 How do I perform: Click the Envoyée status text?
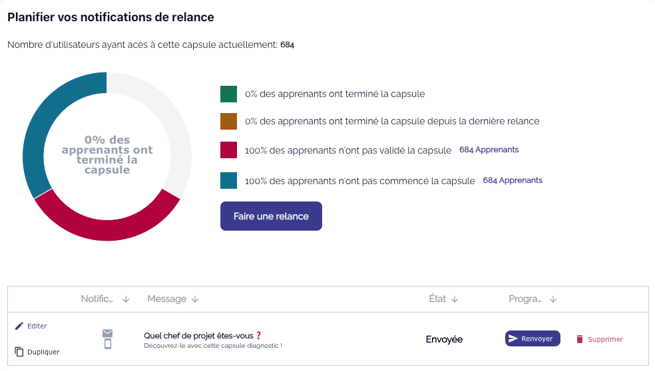(444, 339)
